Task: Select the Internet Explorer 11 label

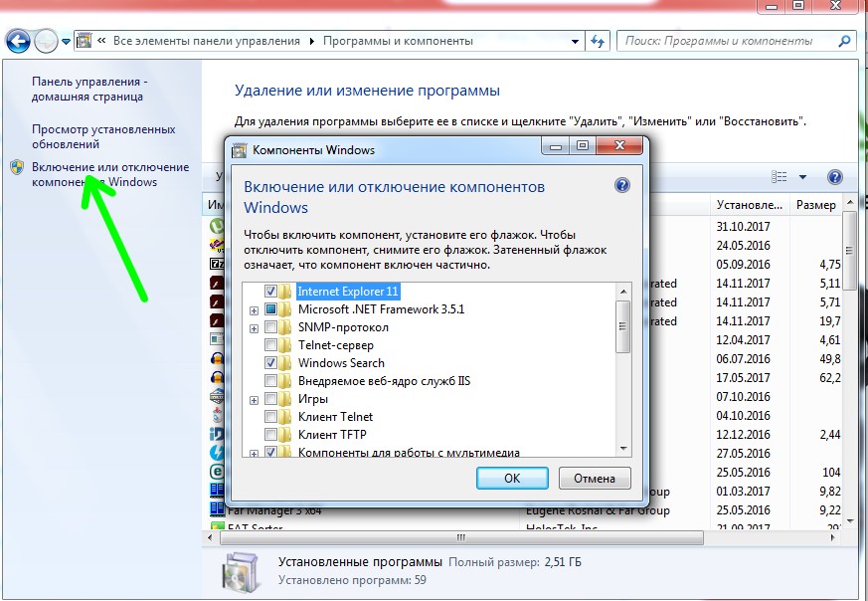Action: click(348, 292)
